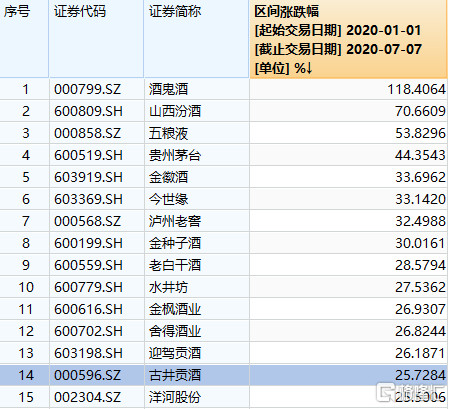Click stock name 洋河股份
Viewport: 451px width, 409px height.
(175, 397)
